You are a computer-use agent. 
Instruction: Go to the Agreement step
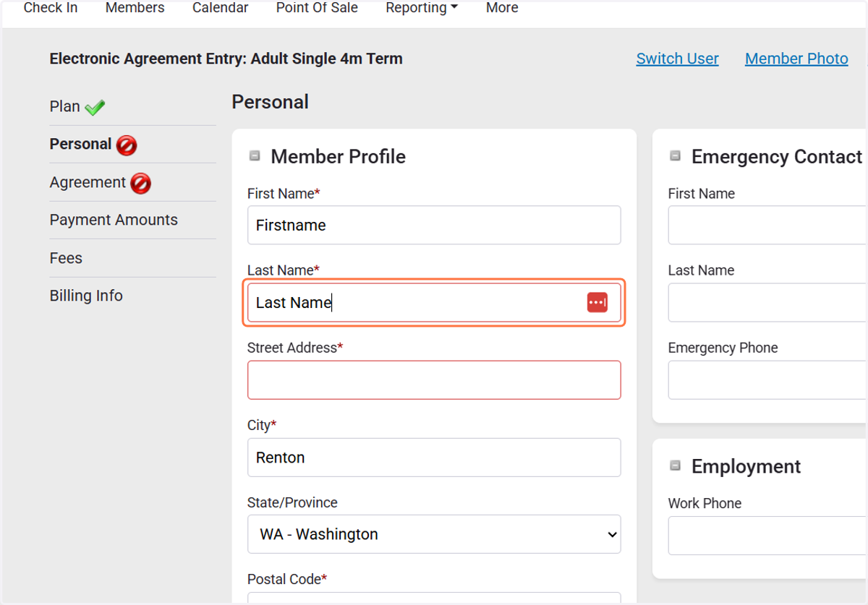coord(88,182)
